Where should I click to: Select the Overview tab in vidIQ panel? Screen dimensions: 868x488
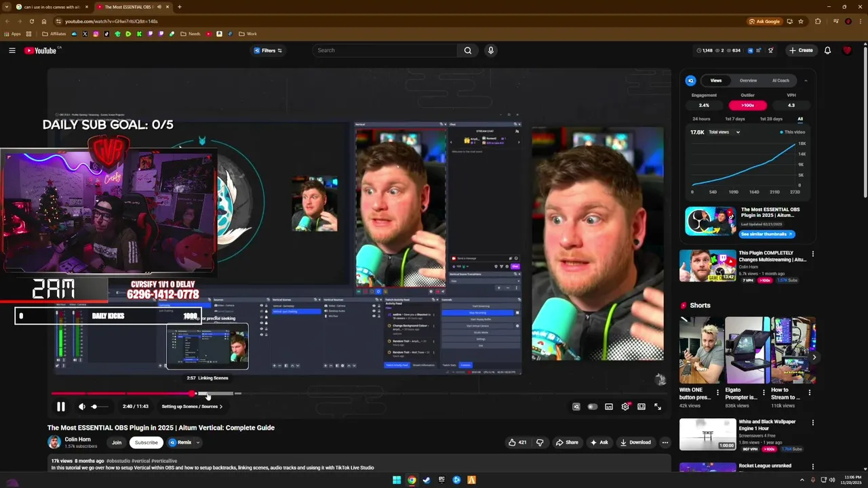748,81
